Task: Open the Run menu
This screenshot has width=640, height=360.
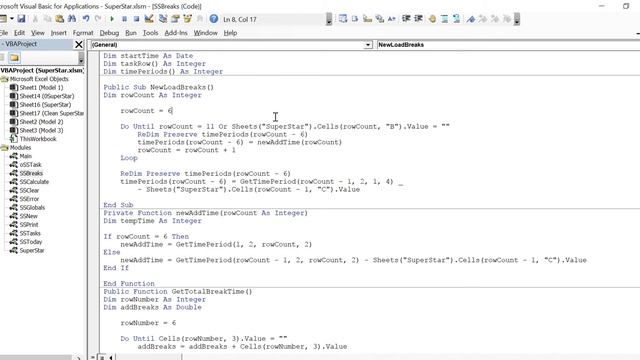Action: point(131,33)
